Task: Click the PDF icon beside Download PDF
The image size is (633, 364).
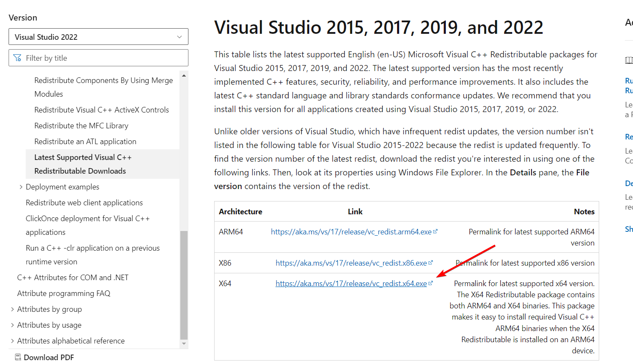Action: [18, 357]
